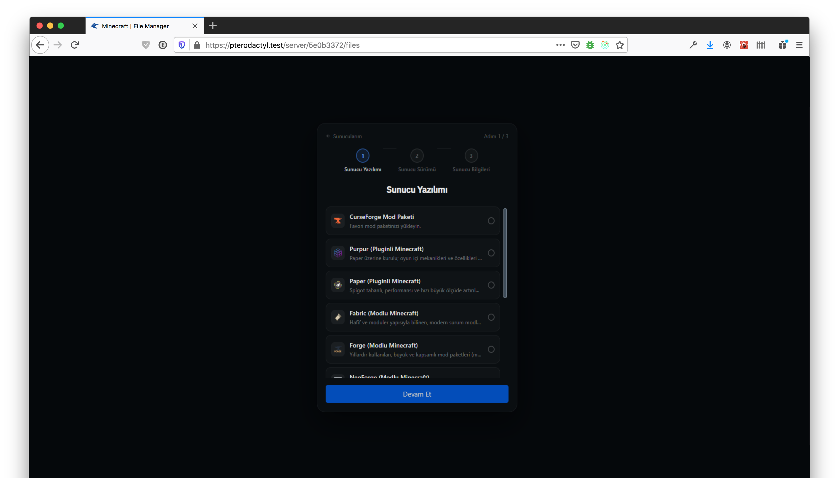Screen dimensions: 839x504
Task: Click the "Yıllardır kullanılan" description text
Action: [415, 355]
